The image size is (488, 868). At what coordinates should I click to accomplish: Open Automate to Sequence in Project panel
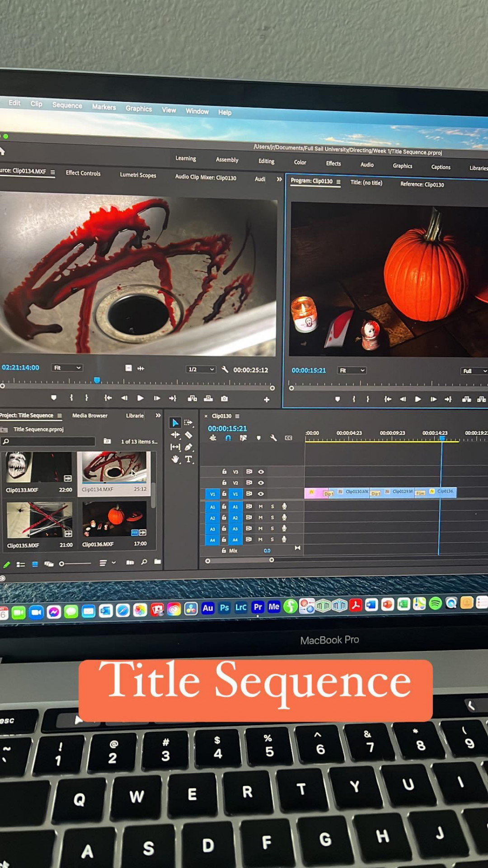coord(130,562)
